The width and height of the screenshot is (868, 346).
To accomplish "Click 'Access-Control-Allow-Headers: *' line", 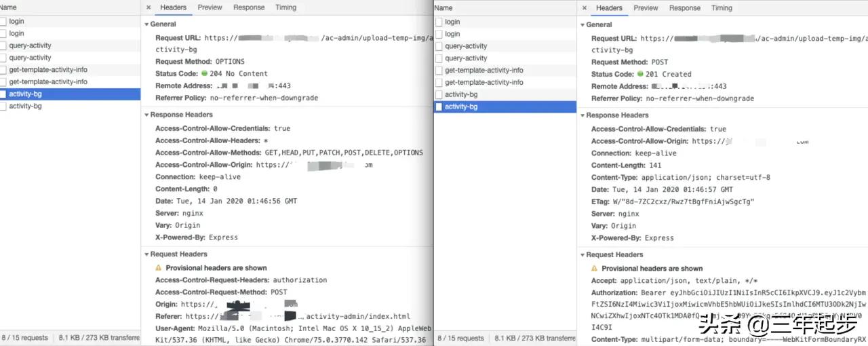I will (210, 140).
